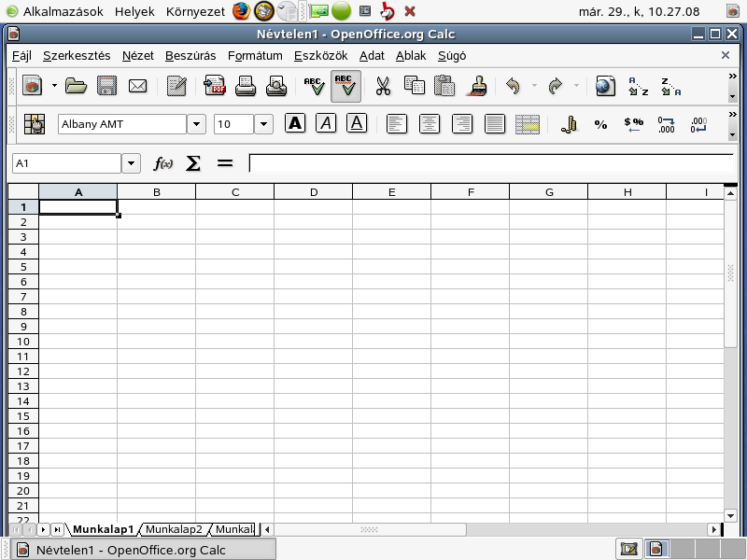Print the file directly
747x560 pixels.
(246, 86)
